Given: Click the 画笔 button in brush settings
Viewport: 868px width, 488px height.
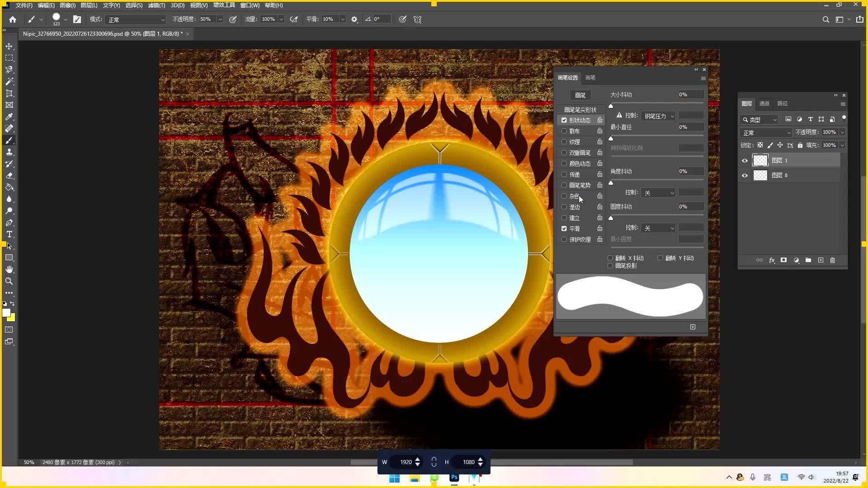Looking at the screenshot, I should tap(580, 95).
